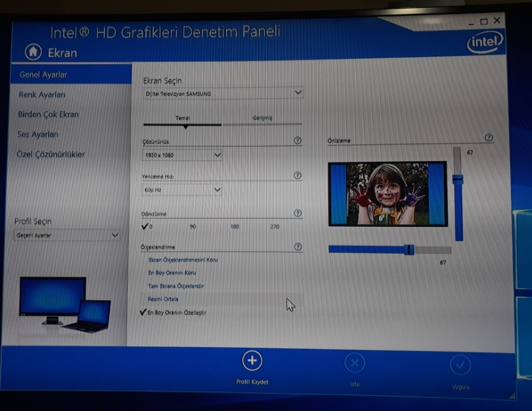
Task: Click the Intel logo in the header
Action: click(485, 42)
